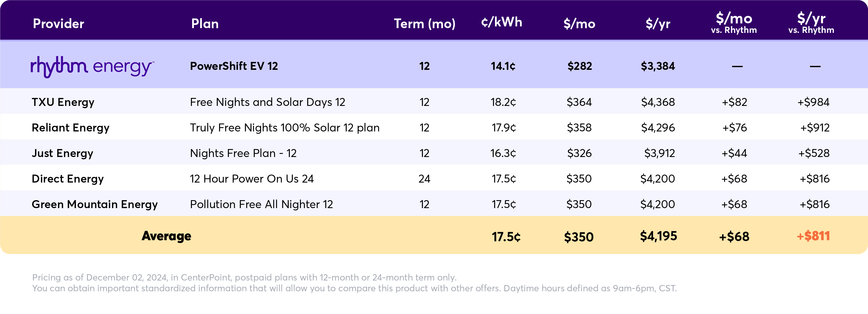
Task: Click the Plan column header
Action: [204, 24]
